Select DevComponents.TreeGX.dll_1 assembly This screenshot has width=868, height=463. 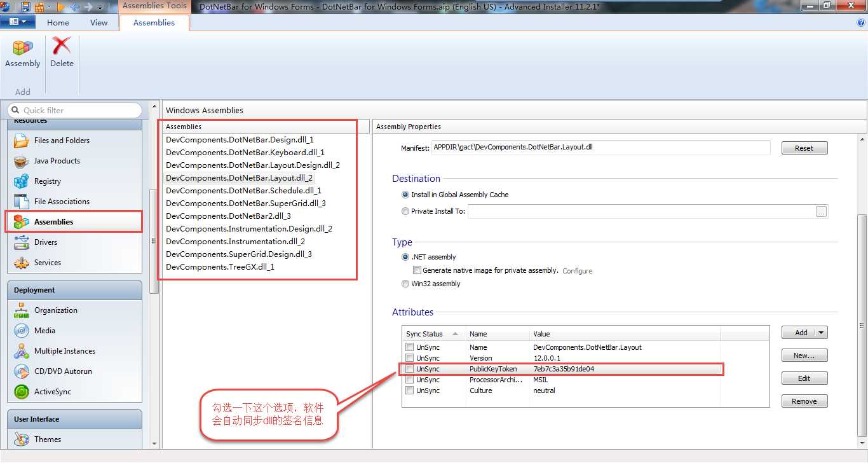pyautogui.click(x=220, y=266)
